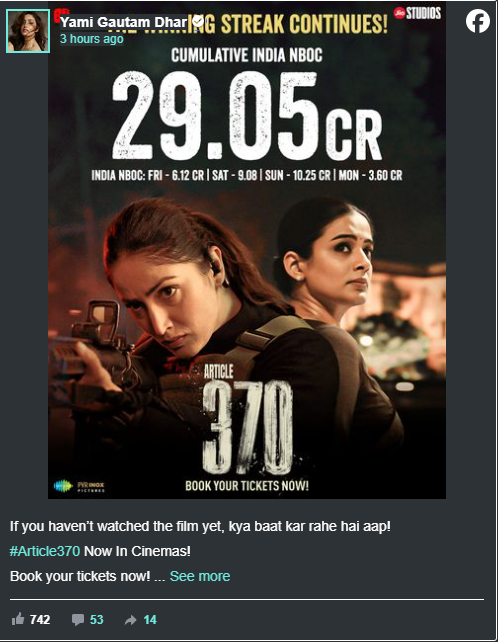View the 14 shares count
The height and width of the screenshot is (642, 498).
[150, 619]
